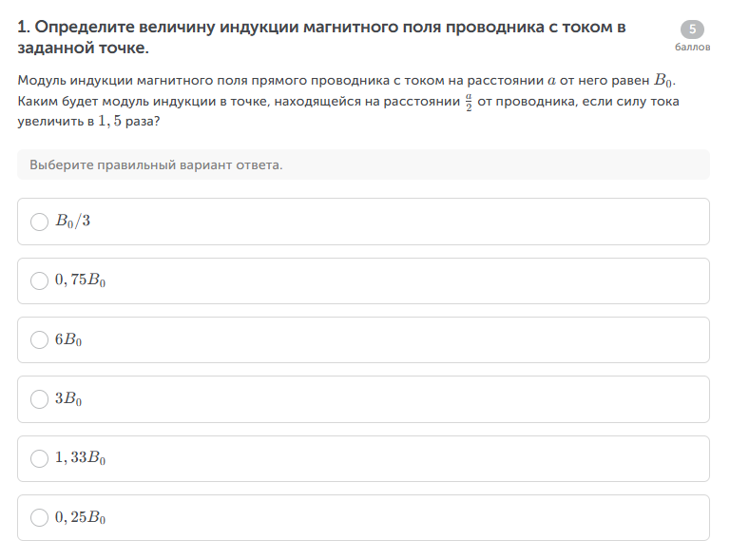
Task: Select the B₀/3 radio button
Action: click(x=39, y=222)
